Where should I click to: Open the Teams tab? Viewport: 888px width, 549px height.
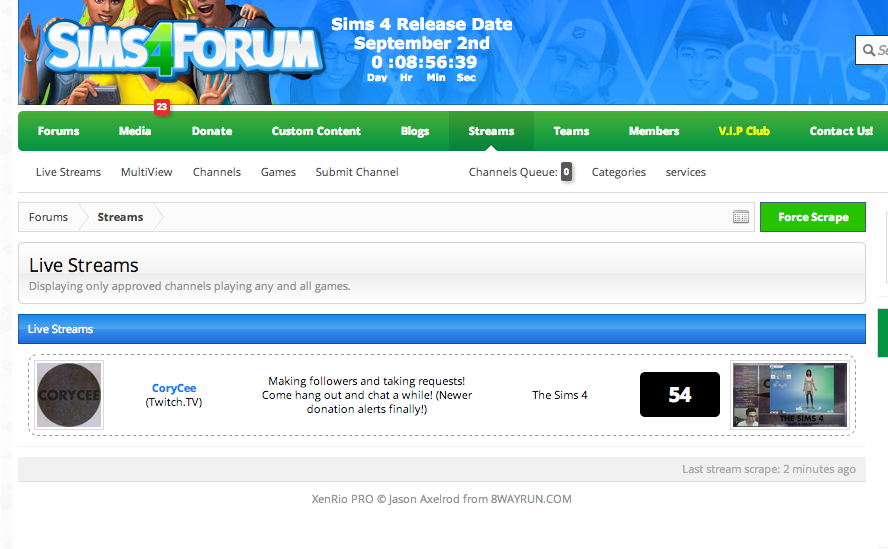pos(571,131)
